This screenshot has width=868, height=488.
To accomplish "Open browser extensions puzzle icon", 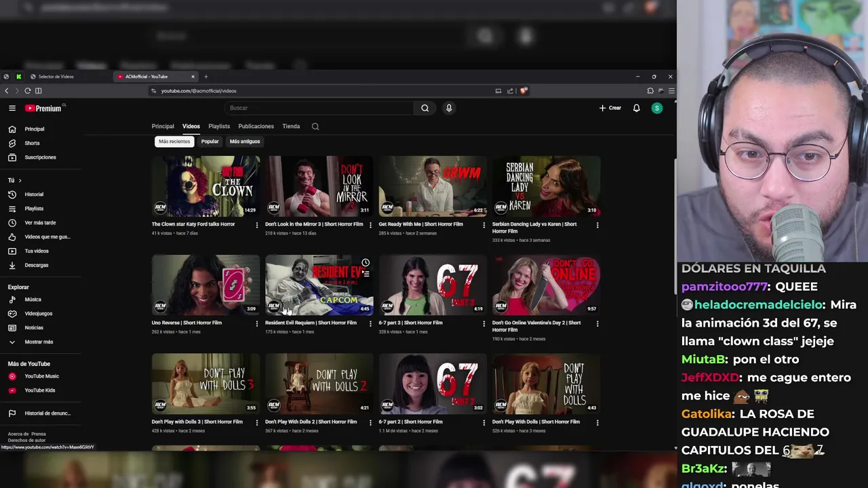I will coord(650,91).
